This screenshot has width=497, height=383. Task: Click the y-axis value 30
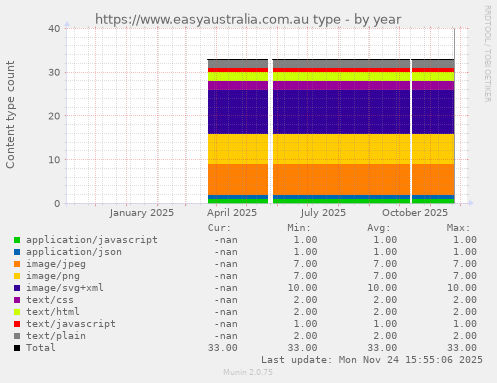pos(54,72)
